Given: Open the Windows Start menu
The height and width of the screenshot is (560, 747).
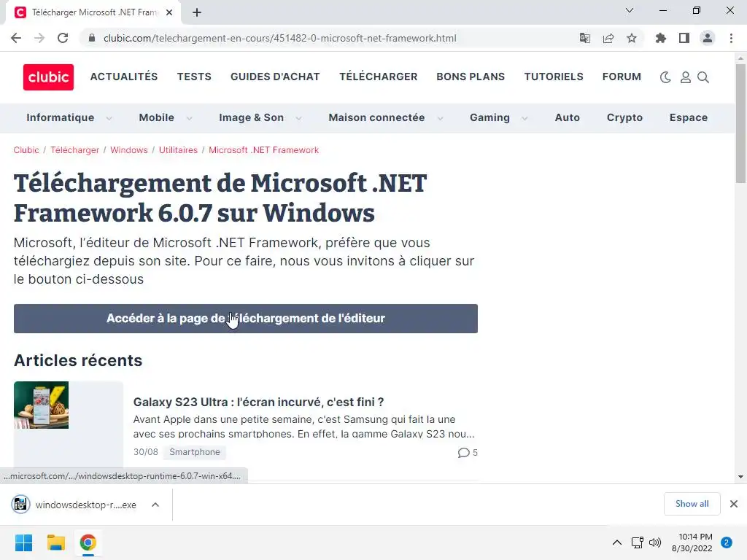Looking at the screenshot, I should point(24,542).
